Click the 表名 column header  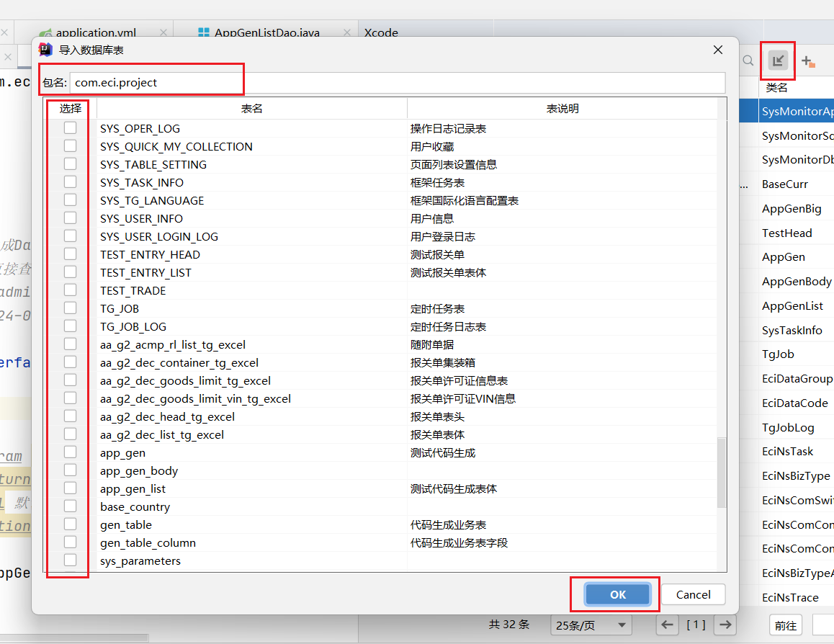click(251, 109)
